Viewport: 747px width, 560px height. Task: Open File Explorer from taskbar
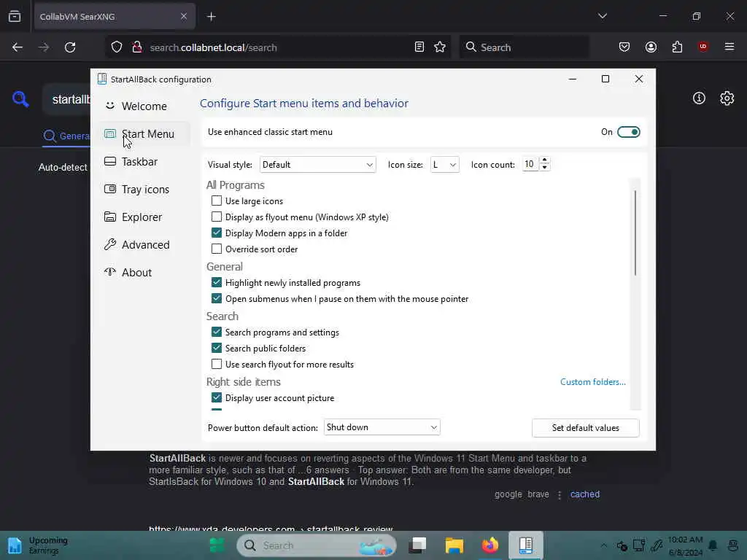pyautogui.click(x=454, y=545)
